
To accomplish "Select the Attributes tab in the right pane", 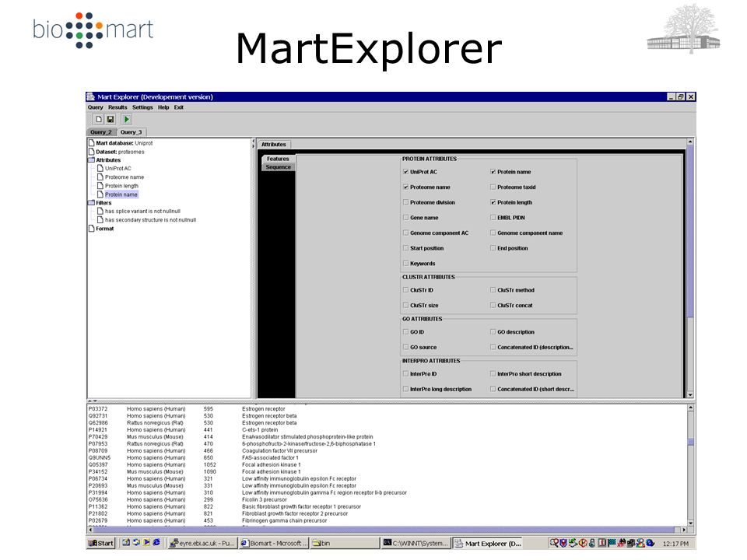I will click(x=273, y=145).
